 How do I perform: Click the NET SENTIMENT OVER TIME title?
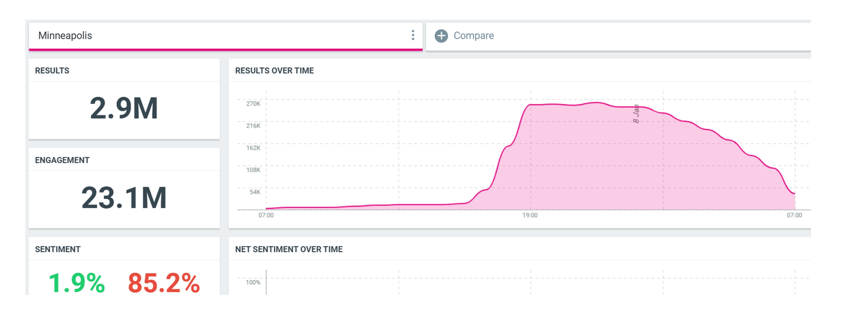(289, 249)
